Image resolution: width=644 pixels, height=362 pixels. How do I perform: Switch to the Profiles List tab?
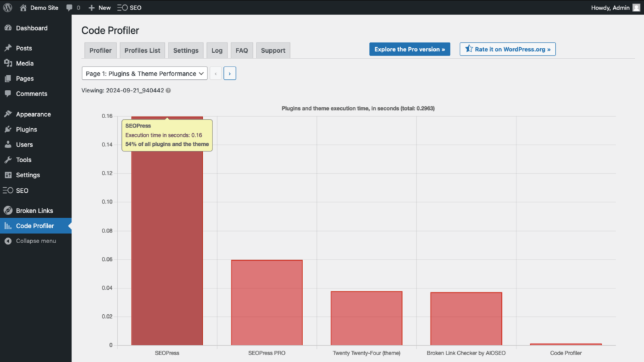[x=143, y=50]
